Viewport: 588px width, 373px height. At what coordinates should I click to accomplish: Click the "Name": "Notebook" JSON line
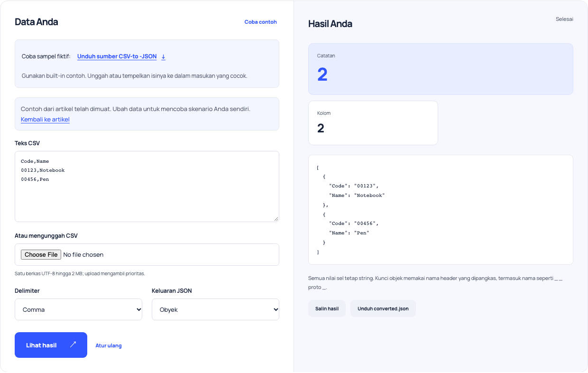357,196
